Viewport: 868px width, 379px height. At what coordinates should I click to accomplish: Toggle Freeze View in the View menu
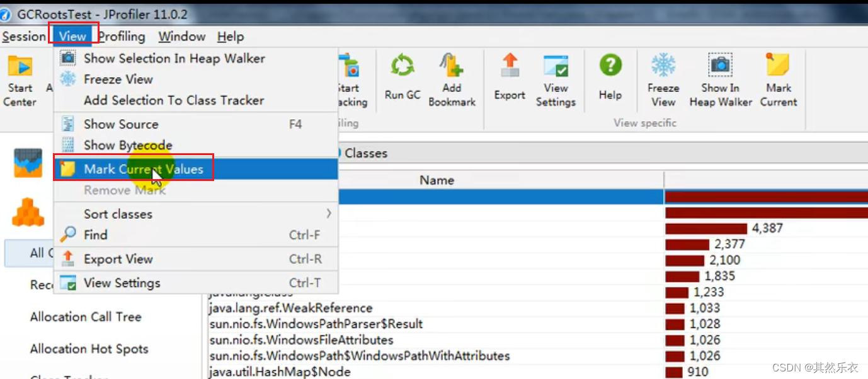pyautogui.click(x=120, y=79)
